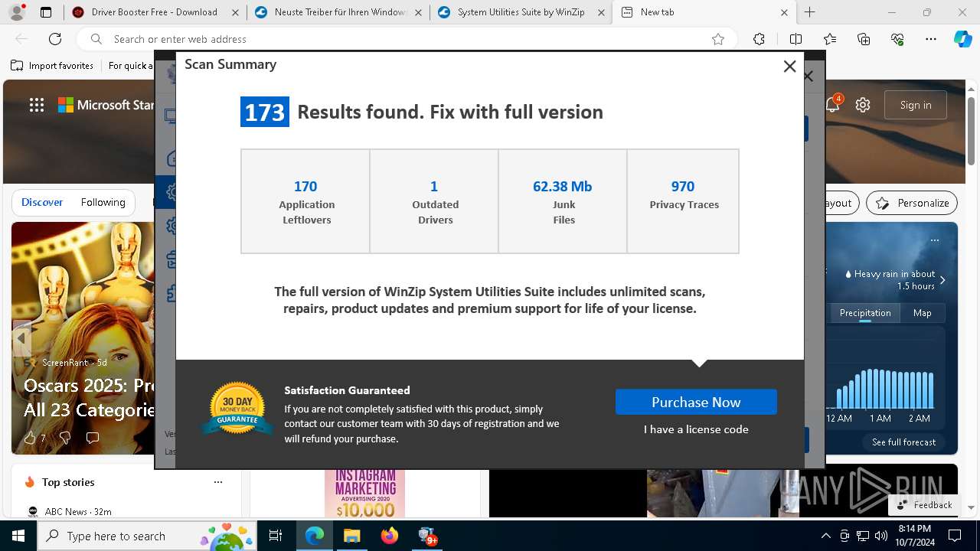This screenshot has width=980, height=551.
Task: Switch to System Utilities Suite by WinZip tab
Action: click(x=521, y=12)
